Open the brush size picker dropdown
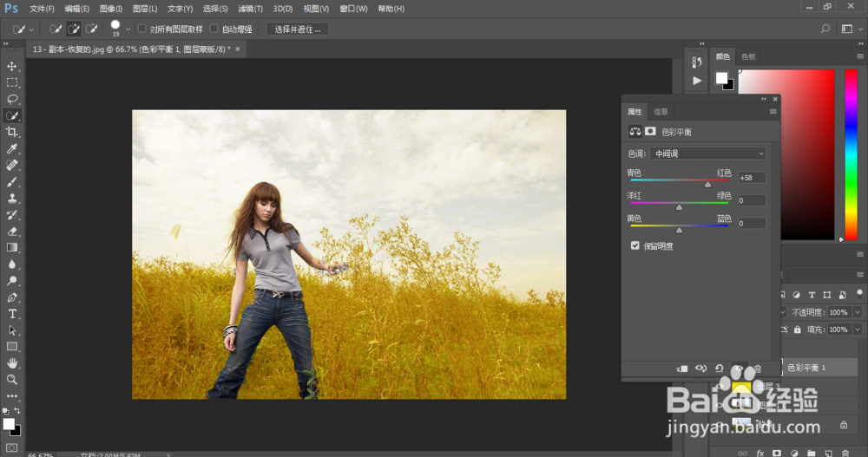The image size is (868, 457). [128, 29]
